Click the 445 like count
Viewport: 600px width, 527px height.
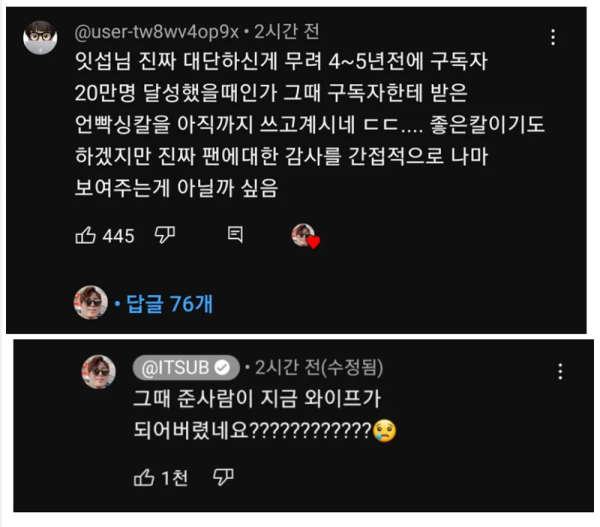click(119, 236)
